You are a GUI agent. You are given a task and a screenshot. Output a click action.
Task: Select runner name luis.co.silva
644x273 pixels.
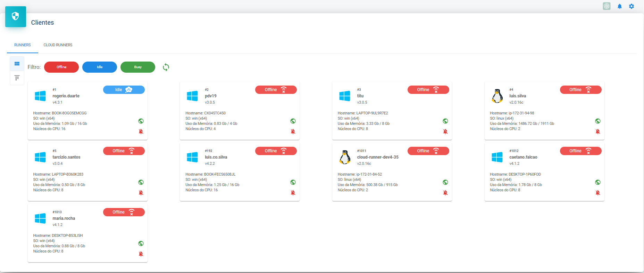216,157
